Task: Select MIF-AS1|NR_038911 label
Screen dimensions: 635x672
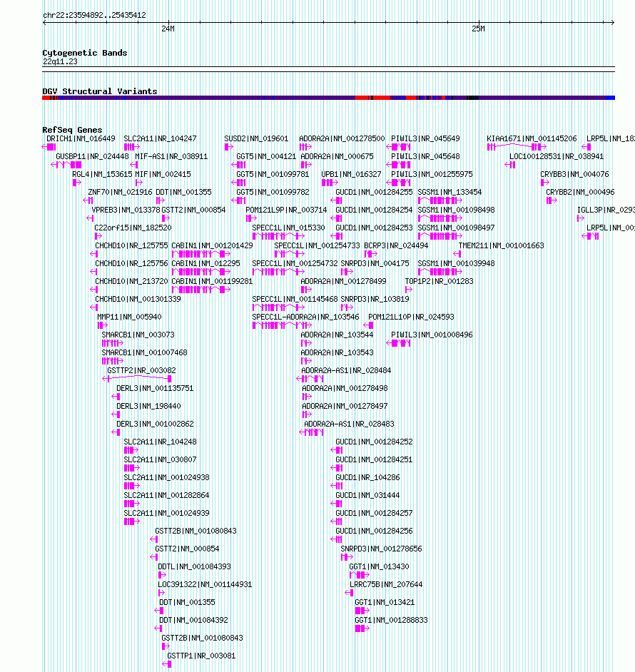Action: click(x=171, y=156)
